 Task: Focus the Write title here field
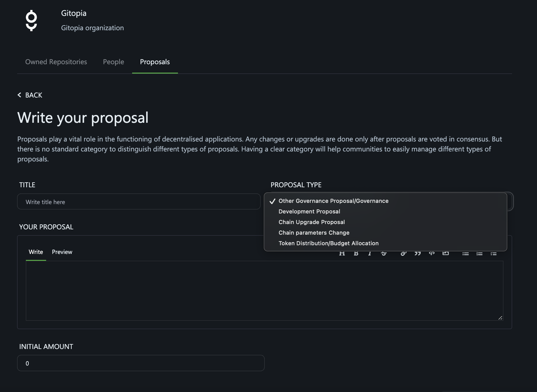tap(139, 202)
